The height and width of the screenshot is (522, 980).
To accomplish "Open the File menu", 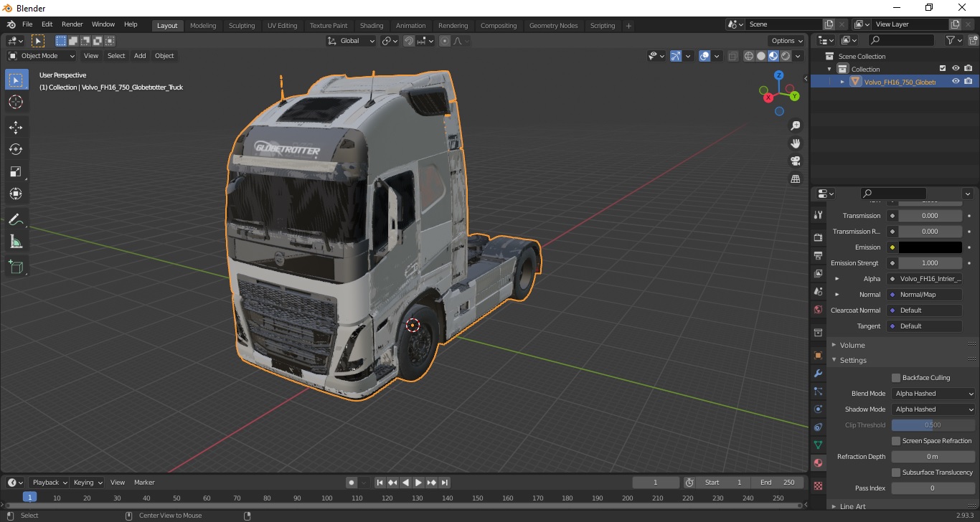I will [27, 24].
